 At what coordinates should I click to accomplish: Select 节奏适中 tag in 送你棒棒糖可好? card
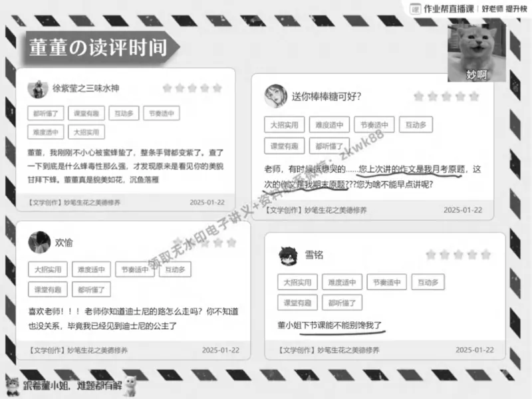(x=374, y=124)
